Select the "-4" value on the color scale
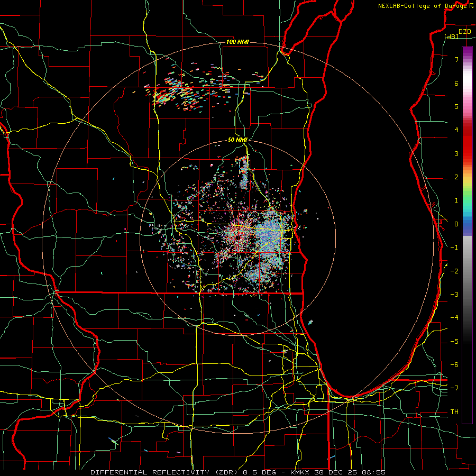The width and height of the screenshot is (476, 476). click(454, 318)
